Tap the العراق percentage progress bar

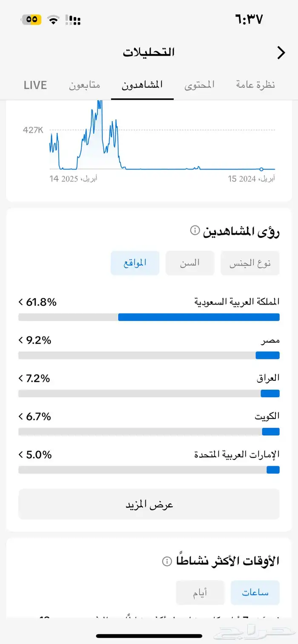[148, 393]
